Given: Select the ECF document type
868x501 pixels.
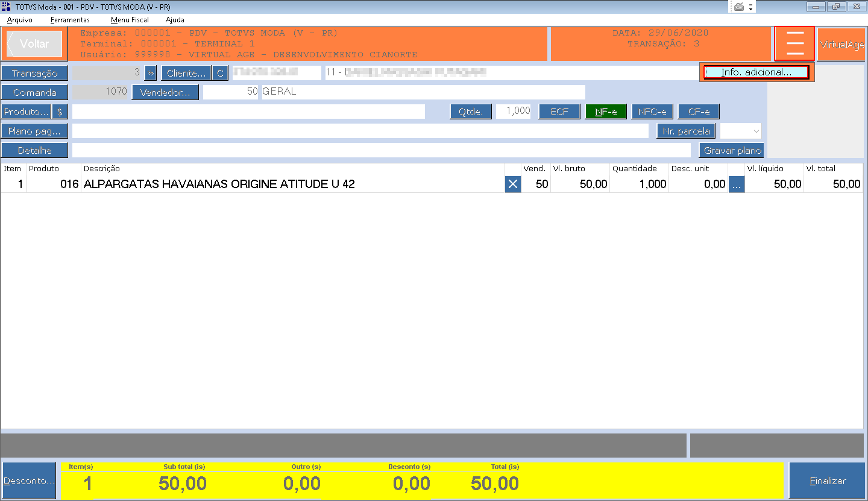Looking at the screenshot, I should pos(559,112).
